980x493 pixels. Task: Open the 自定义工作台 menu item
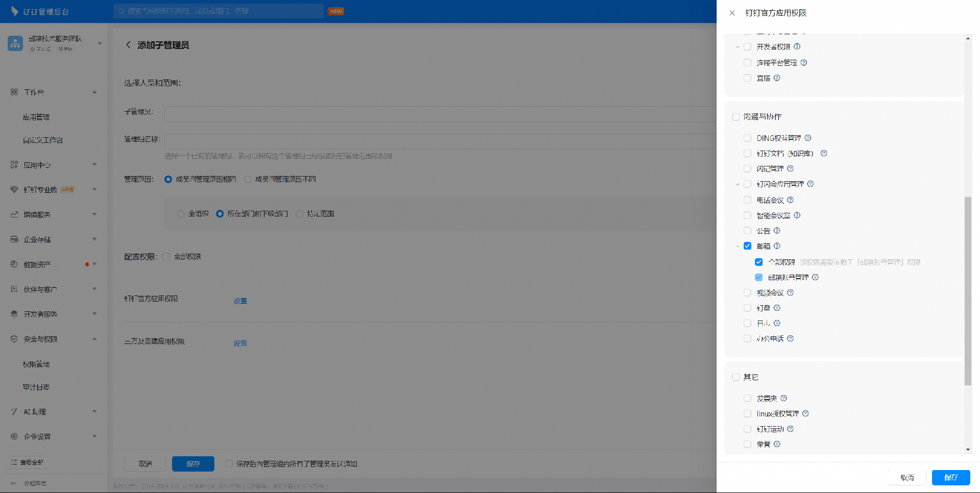(x=43, y=140)
